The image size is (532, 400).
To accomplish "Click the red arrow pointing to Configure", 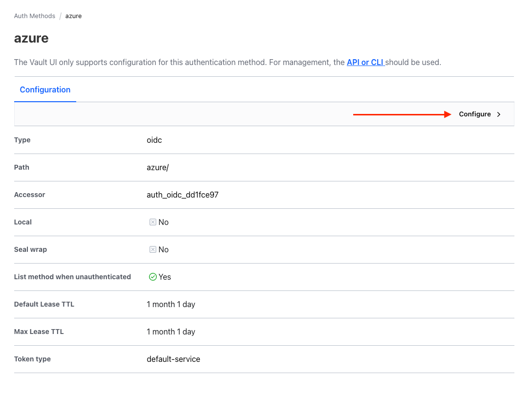I will click(x=402, y=114).
